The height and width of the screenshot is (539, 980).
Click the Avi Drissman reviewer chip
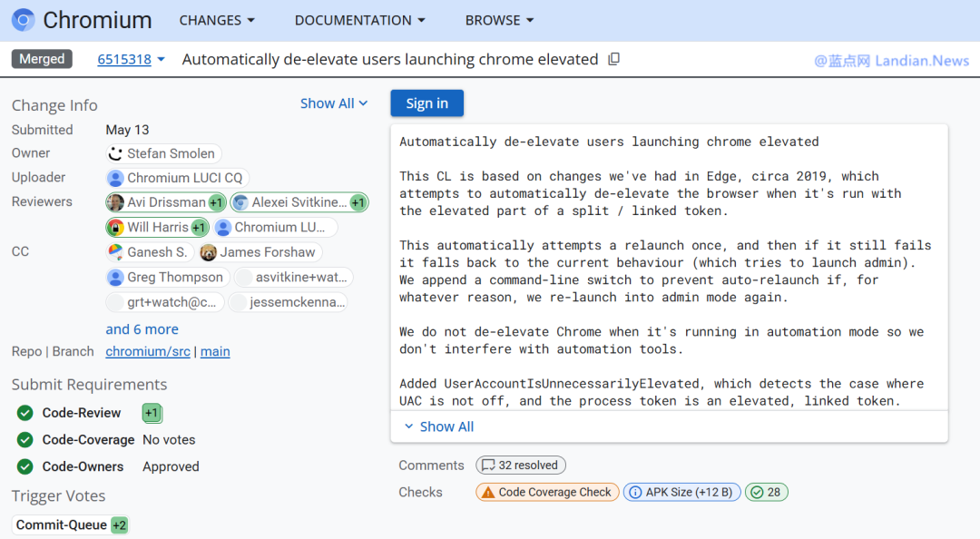coord(166,202)
